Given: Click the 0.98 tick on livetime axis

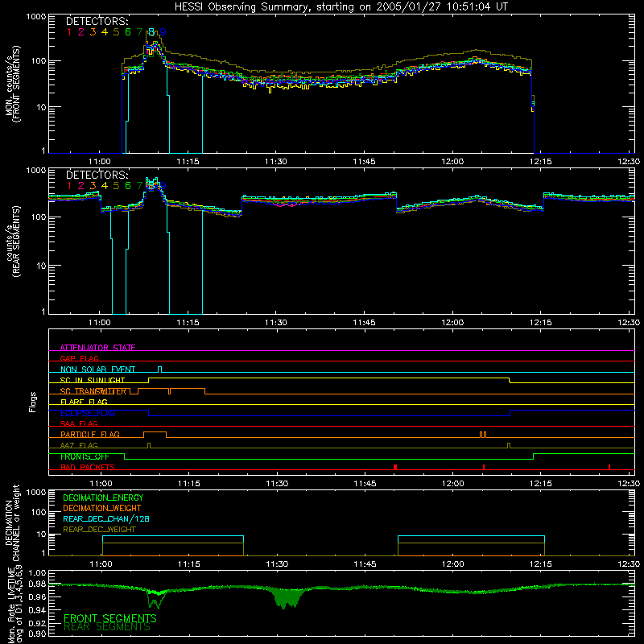Looking at the screenshot, I should click(37, 584).
